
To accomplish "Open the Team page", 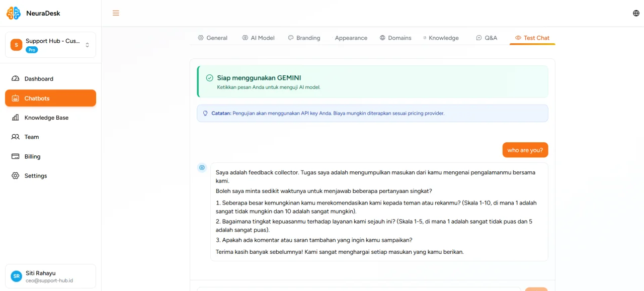I will click(50, 137).
